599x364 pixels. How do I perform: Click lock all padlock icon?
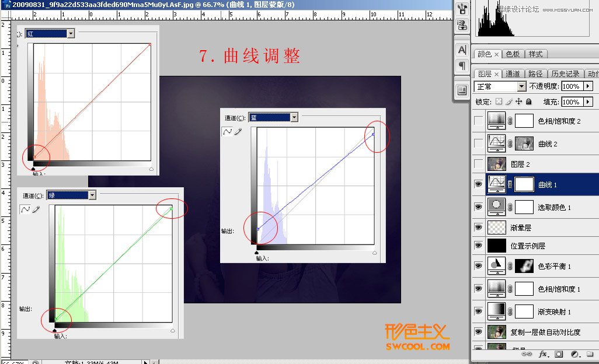click(x=529, y=101)
